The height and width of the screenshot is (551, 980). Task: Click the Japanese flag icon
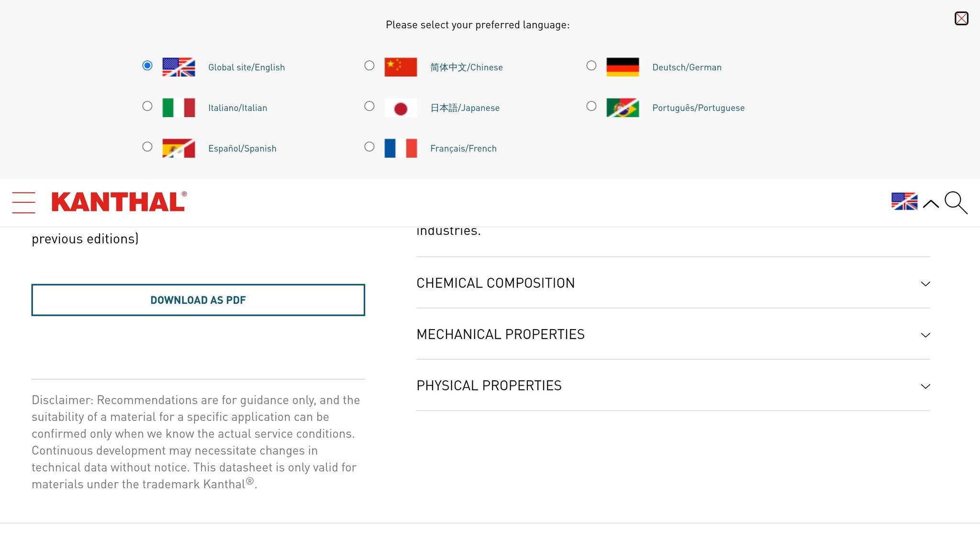click(x=401, y=108)
